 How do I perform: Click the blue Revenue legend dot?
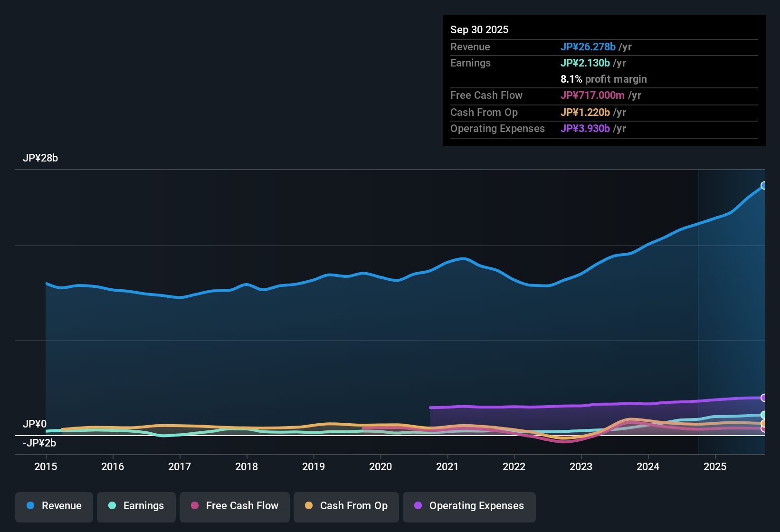(30, 506)
